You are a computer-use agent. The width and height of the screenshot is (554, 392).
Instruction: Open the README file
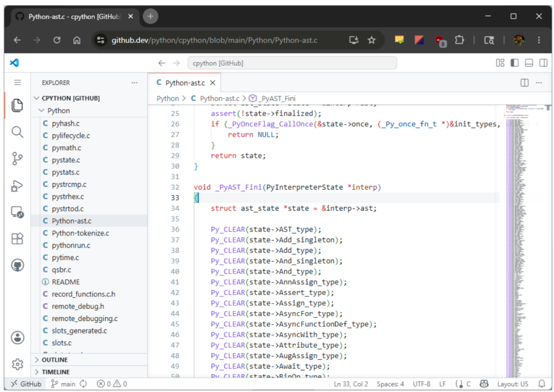(x=89, y=282)
